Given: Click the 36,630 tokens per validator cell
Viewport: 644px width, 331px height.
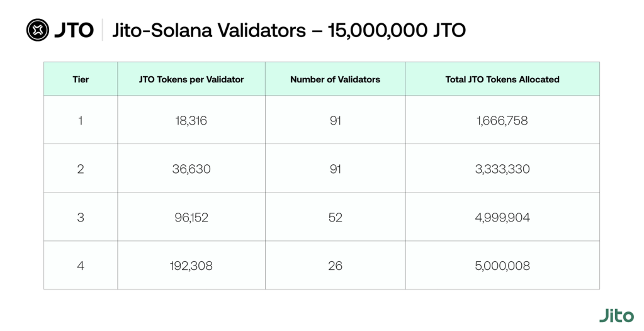Looking at the screenshot, I should coord(191,169).
